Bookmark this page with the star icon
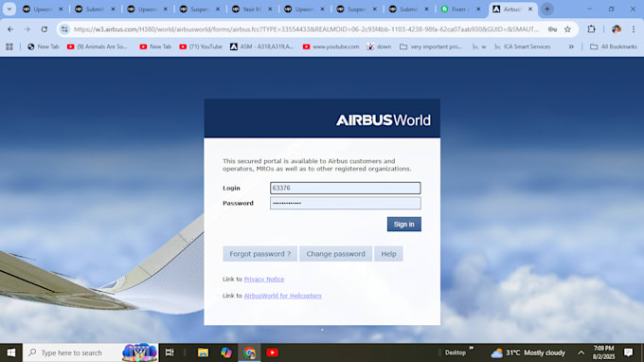The height and width of the screenshot is (362, 644). (567, 29)
